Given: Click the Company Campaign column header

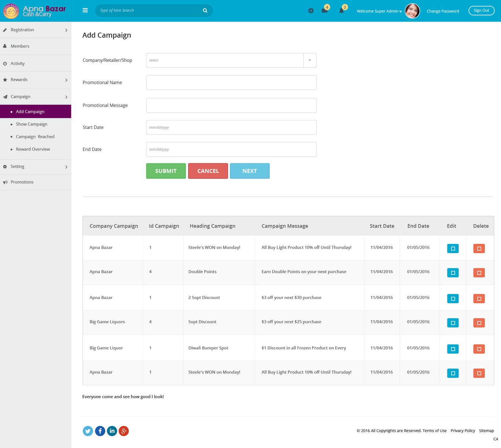Looking at the screenshot, I should [x=114, y=226].
